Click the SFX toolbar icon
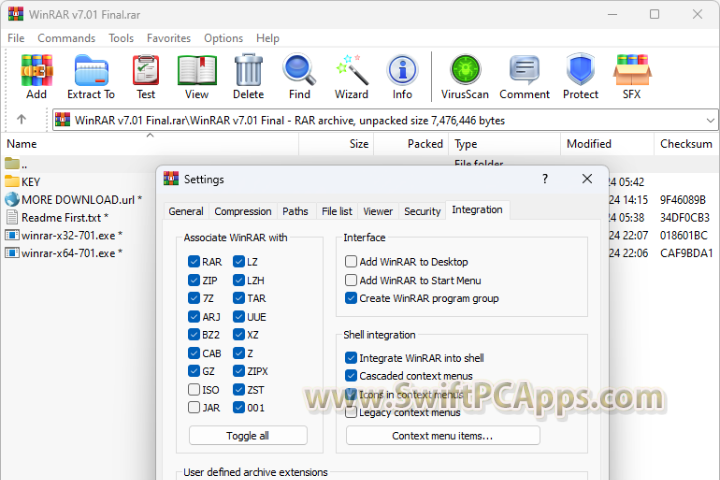The width and height of the screenshot is (720, 480). pyautogui.click(x=632, y=70)
